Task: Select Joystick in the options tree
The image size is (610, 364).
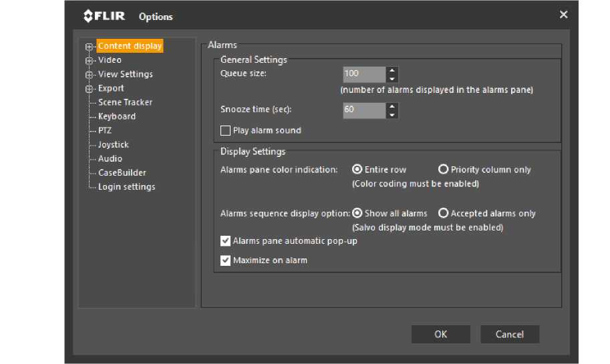Action: [114, 144]
